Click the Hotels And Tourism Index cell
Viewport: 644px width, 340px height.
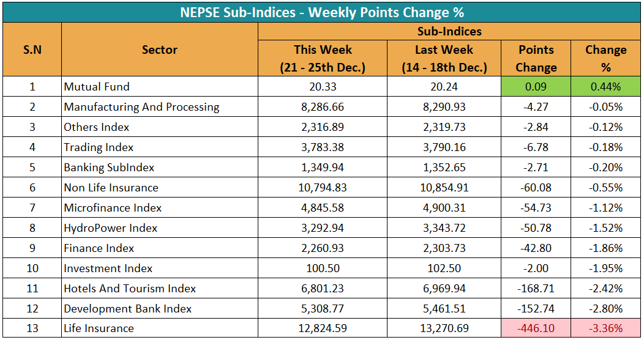coord(130,289)
